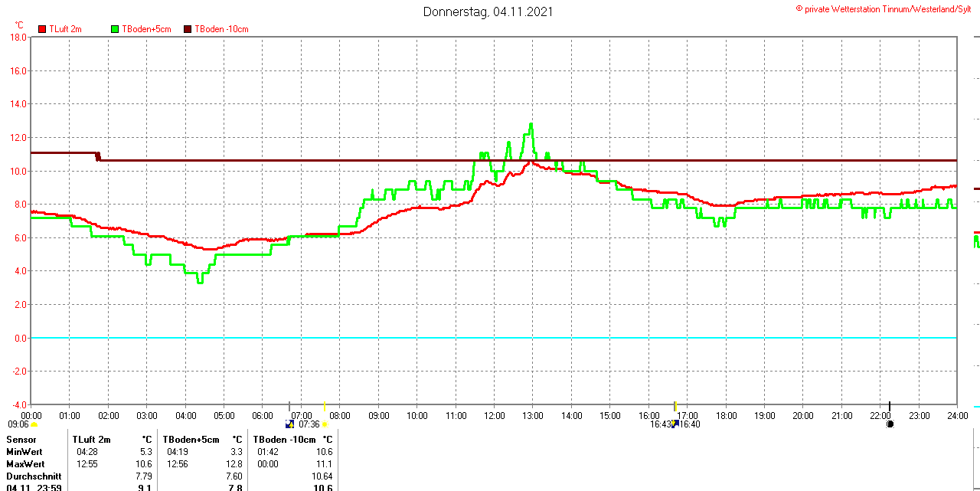Image resolution: width=980 pixels, height=491 pixels.
Task: Click the MinWert row label
Action: point(25,452)
